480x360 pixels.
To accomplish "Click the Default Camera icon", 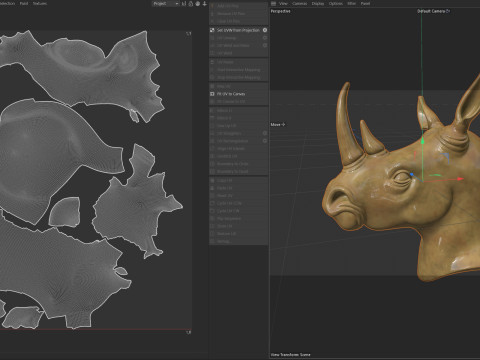I will click(x=448, y=11).
